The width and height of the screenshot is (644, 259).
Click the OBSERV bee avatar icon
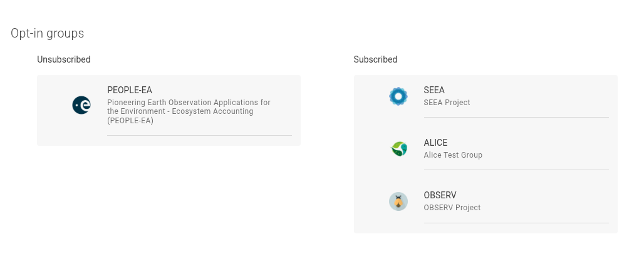(x=398, y=201)
